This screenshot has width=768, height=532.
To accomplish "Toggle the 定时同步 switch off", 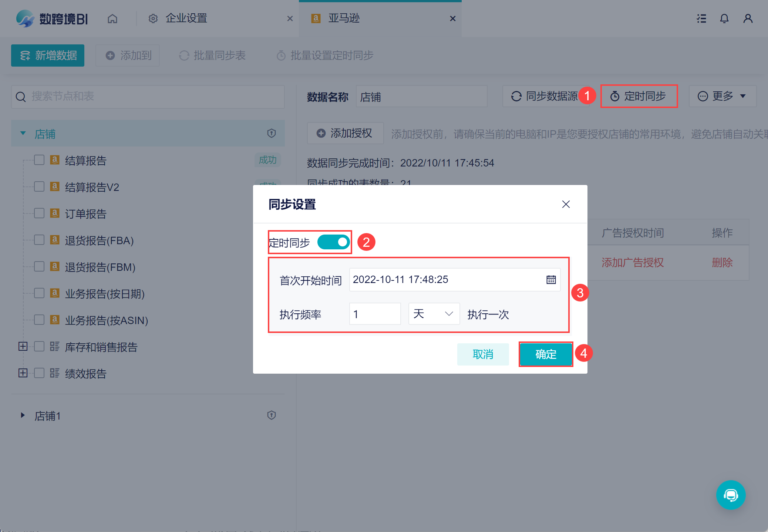I will tap(333, 242).
